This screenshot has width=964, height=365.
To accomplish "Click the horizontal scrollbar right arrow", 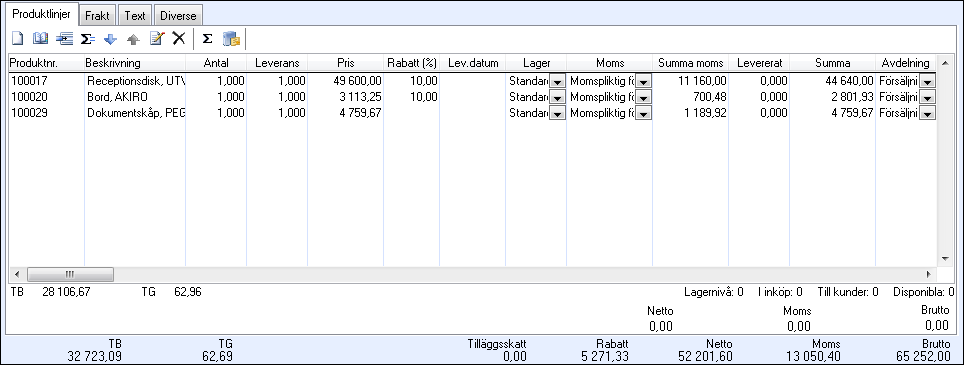I will coord(928,274).
